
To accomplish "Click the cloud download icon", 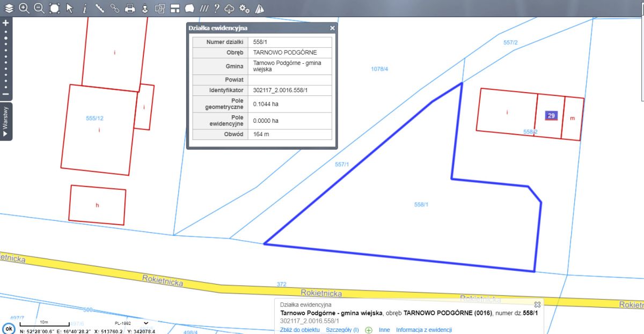I will pyautogui.click(x=229, y=8).
